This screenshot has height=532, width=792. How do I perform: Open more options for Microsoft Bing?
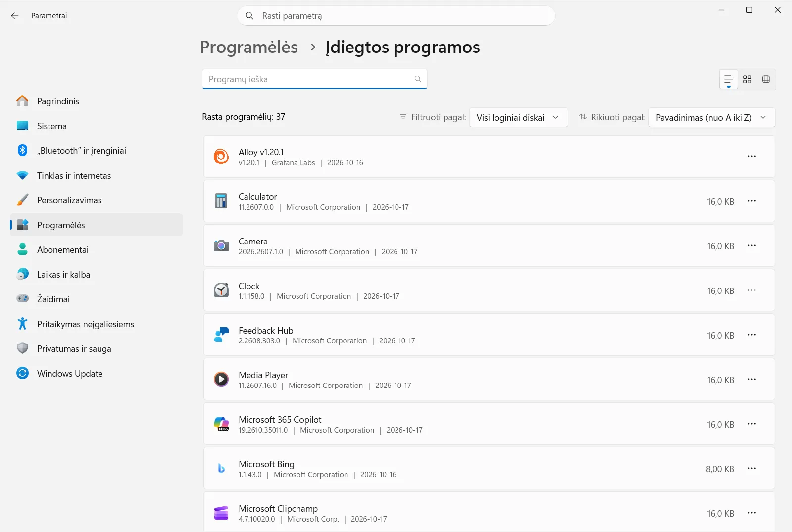coord(752,468)
